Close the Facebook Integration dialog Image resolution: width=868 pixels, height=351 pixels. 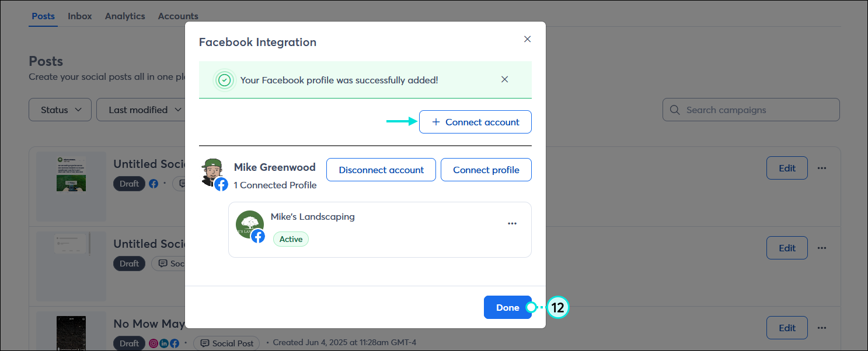[x=527, y=39]
